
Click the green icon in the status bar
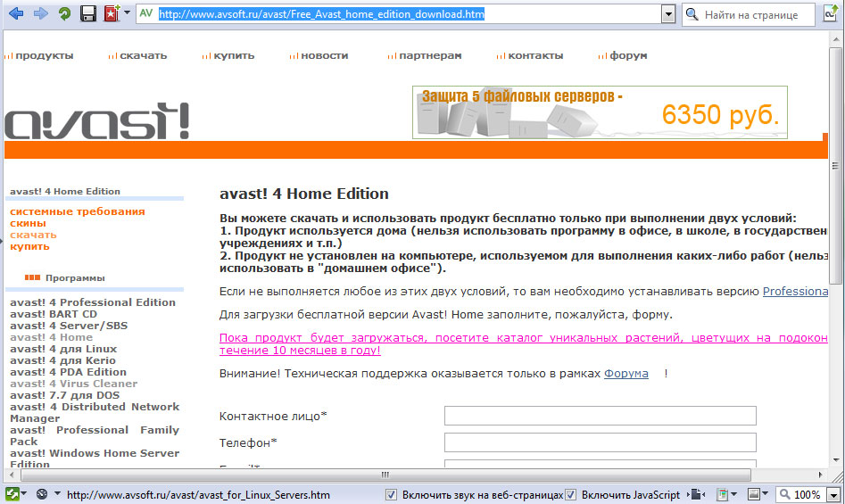tap(12, 494)
